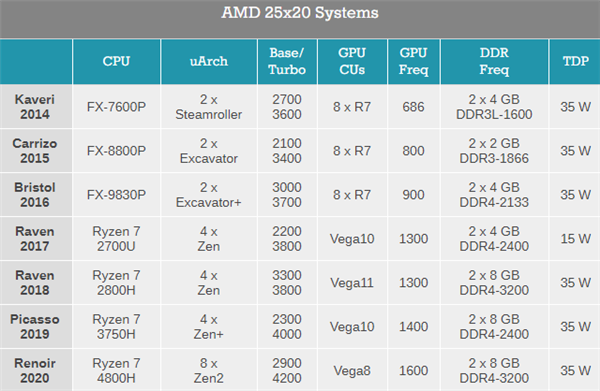
Task: Select the Vega11 GPU cell
Action: 352,283
